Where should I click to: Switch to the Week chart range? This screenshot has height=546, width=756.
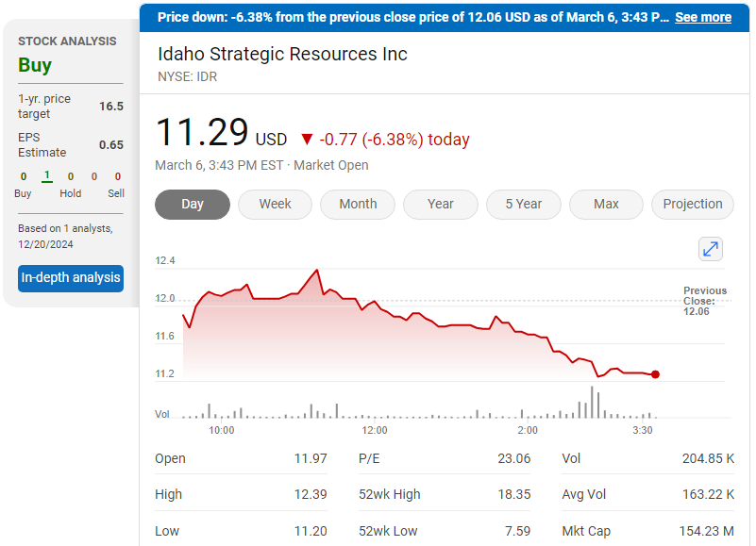click(275, 205)
